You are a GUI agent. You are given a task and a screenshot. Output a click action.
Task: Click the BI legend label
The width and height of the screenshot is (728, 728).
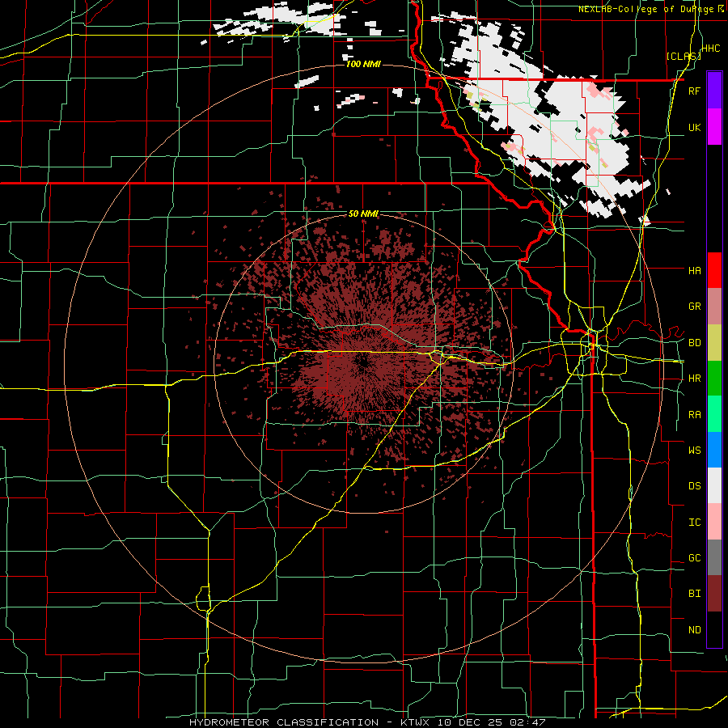pyautogui.click(x=694, y=594)
